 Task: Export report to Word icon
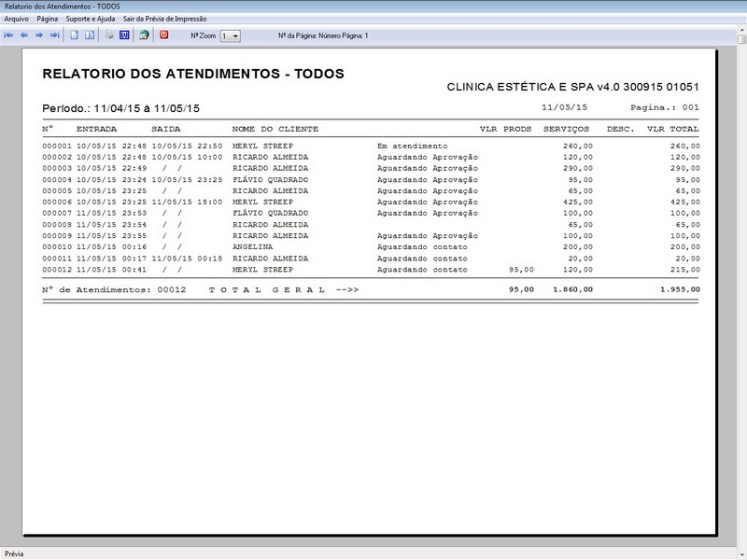point(124,35)
